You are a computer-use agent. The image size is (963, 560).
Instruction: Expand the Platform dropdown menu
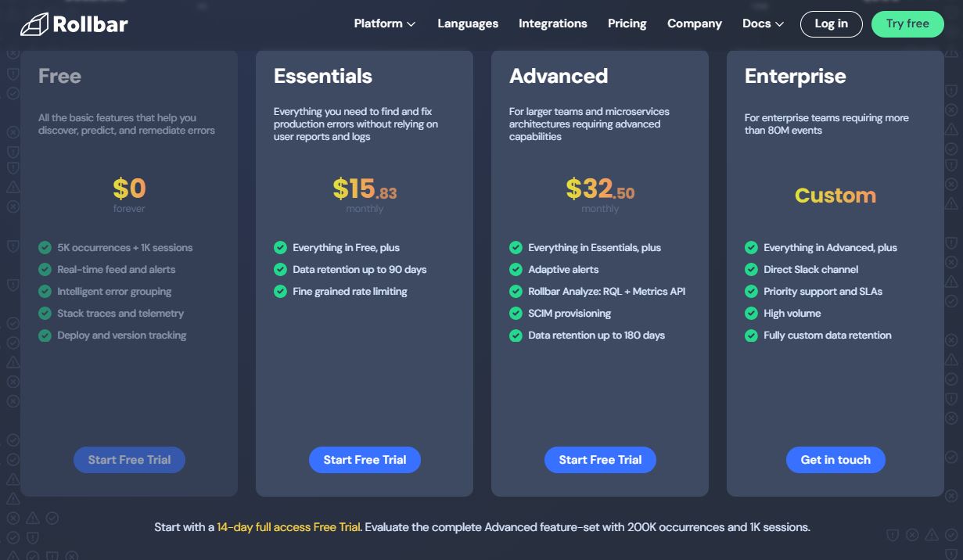[384, 23]
